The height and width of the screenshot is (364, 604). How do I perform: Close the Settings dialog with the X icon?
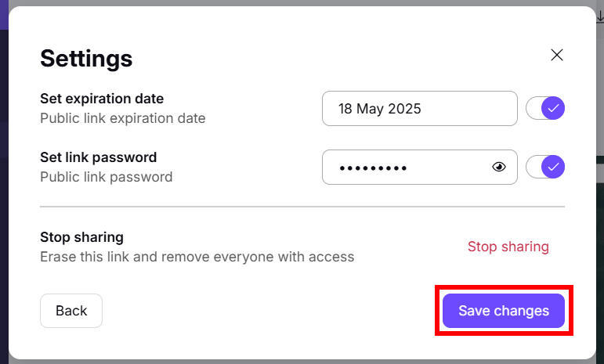click(557, 55)
